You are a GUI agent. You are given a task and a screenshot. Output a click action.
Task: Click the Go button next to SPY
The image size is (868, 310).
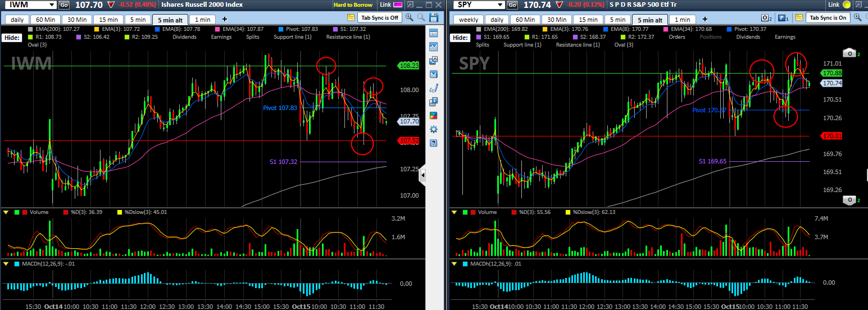point(512,4)
